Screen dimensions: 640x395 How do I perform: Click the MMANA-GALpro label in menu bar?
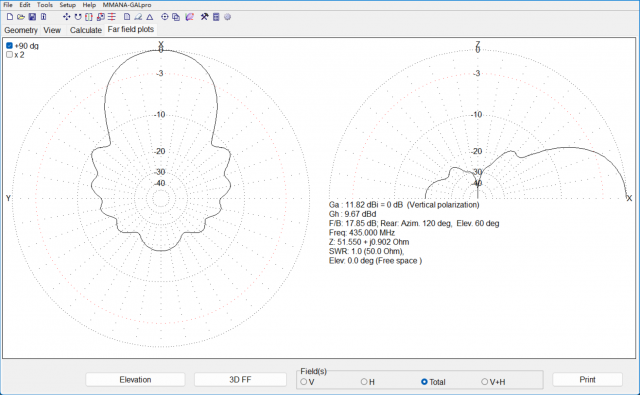pyautogui.click(x=127, y=5)
